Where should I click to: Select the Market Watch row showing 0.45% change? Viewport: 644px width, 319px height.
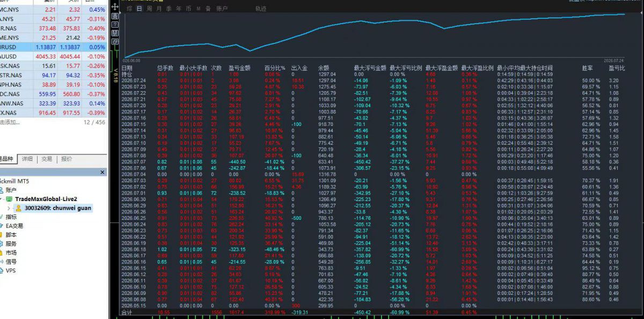point(53,10)
